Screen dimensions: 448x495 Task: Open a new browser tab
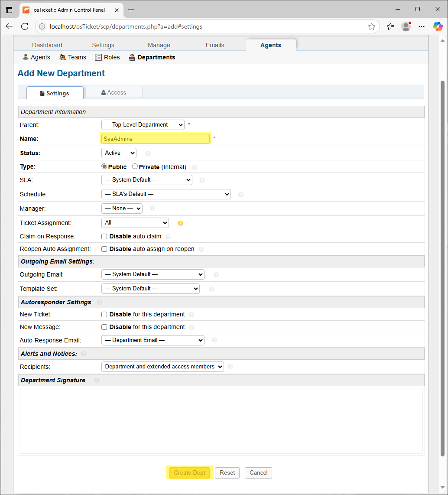point(131,10)
